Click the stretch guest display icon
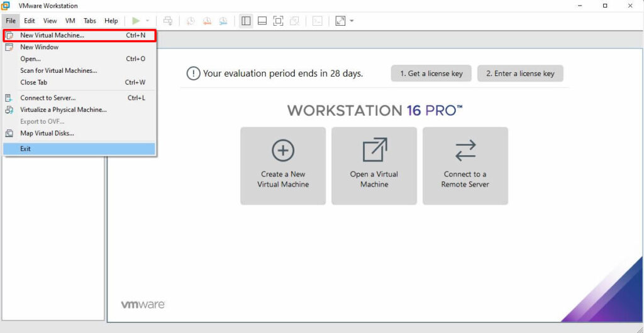This screenshot has width=644, height=333. coord(340,21)
